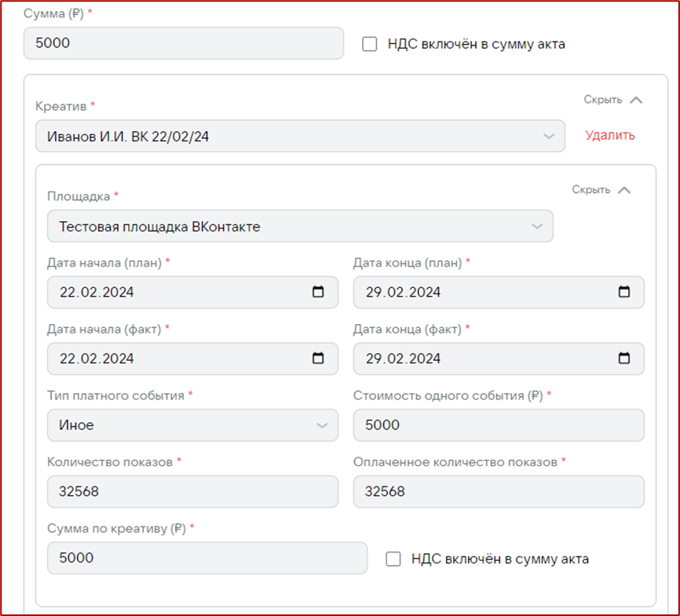Enable НДС включён в сумму акта at the top
This screenshot has height=616, width=680.
pos(370,44)
